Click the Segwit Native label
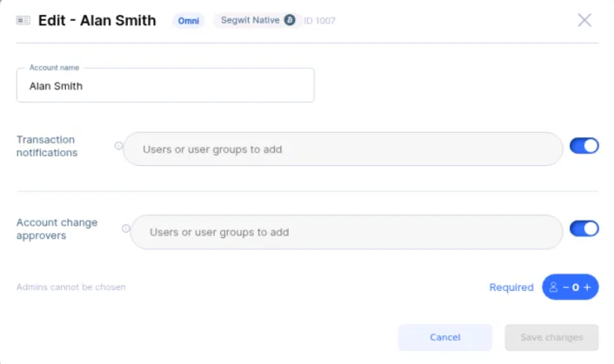Image resolution: width=614 pixels, height=364 pixels. [x=250, y=20]
